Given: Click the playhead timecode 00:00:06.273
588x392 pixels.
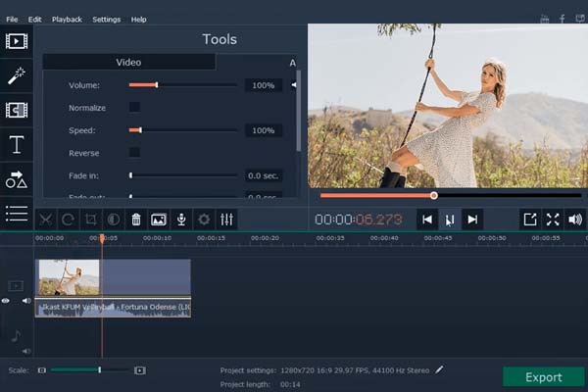Looking at the screenshot, I should [358, 220].
